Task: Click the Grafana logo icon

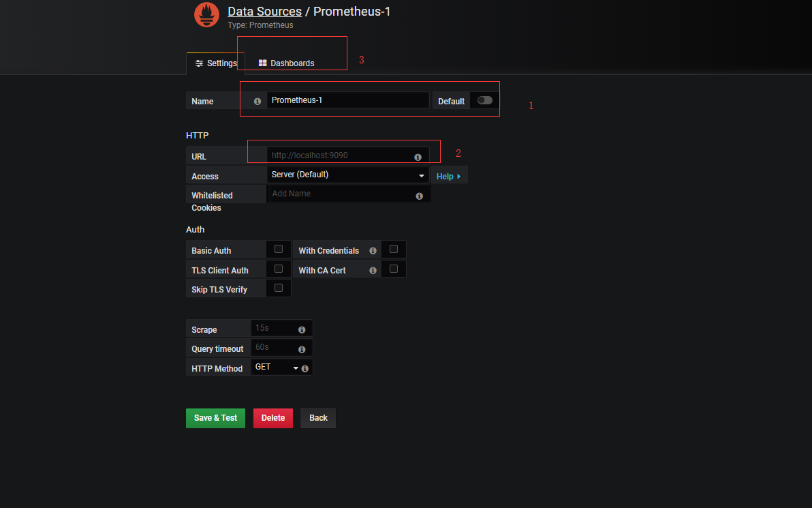Action: pos(206,14)
